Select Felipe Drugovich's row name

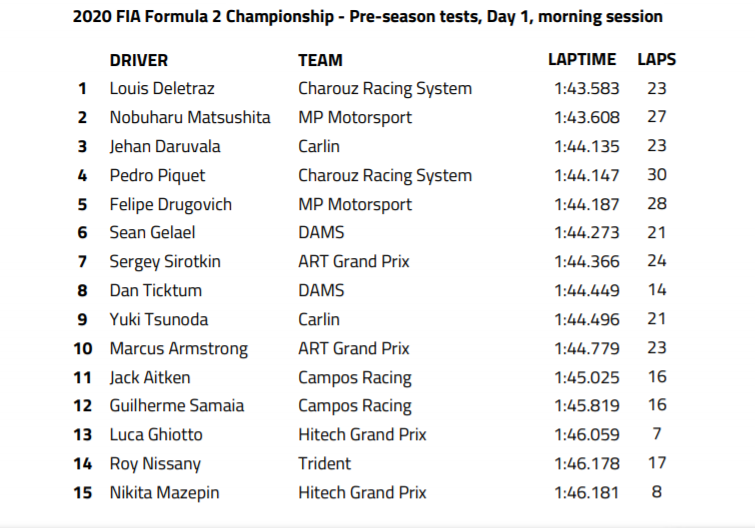pyautogui.click(x=170, y=205)
